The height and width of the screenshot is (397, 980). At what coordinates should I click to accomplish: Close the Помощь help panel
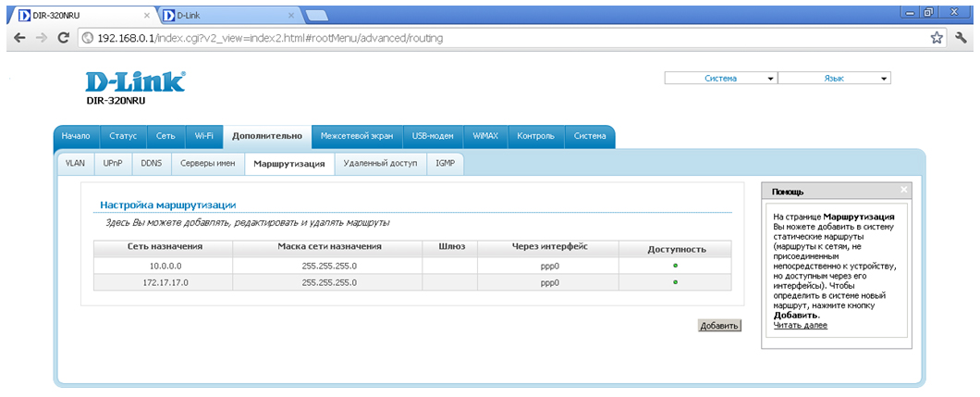[x=904, y=190]
